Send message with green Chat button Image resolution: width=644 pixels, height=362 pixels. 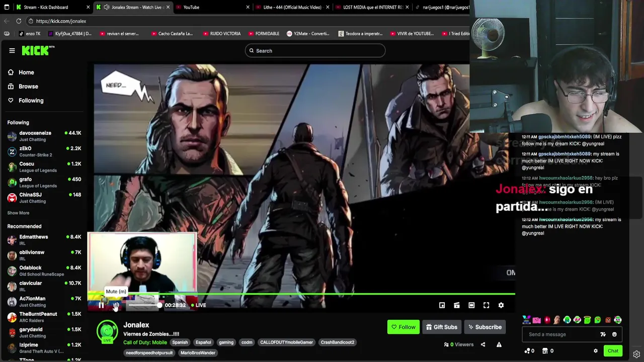613,351
